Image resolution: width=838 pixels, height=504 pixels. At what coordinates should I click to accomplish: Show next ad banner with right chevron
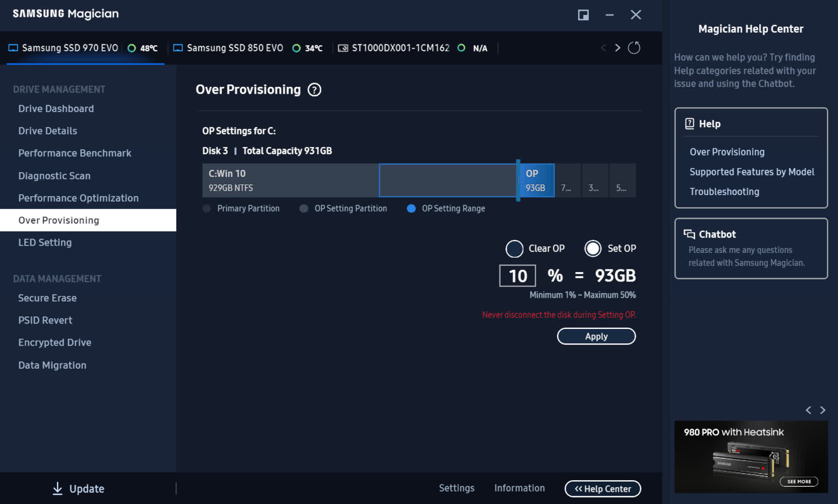823,410
